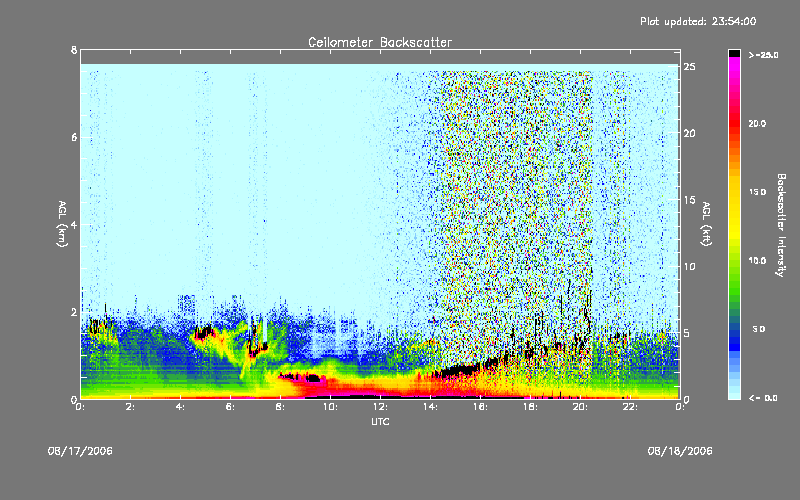Click the red 20.0 level on colorbar
This screenshot has width=800, height=500.
(734, 123)
